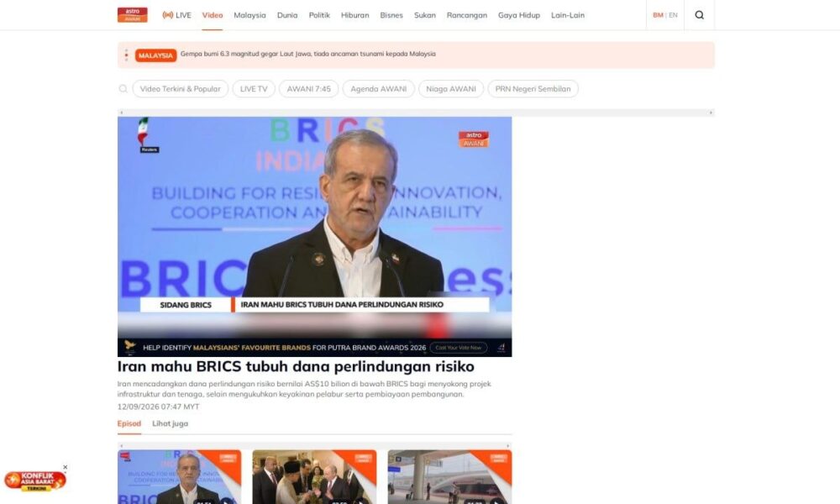The image size is (840, 504).
Task: Open the Astro AWANI home logo
Action: point(133,15)
